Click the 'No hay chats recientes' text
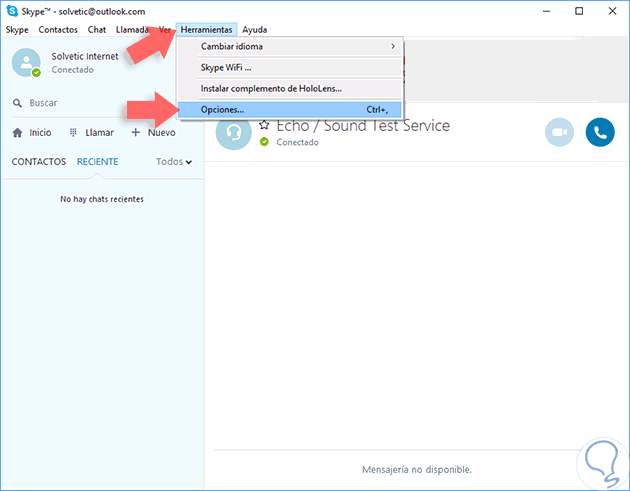 [x=102, y=199]
